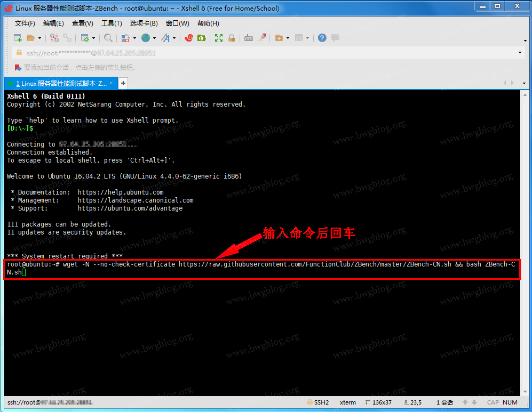Open the tab list dropdown arrow
Image resolution: width=532 pixels, height=412 pixels.
coord(524,83)
